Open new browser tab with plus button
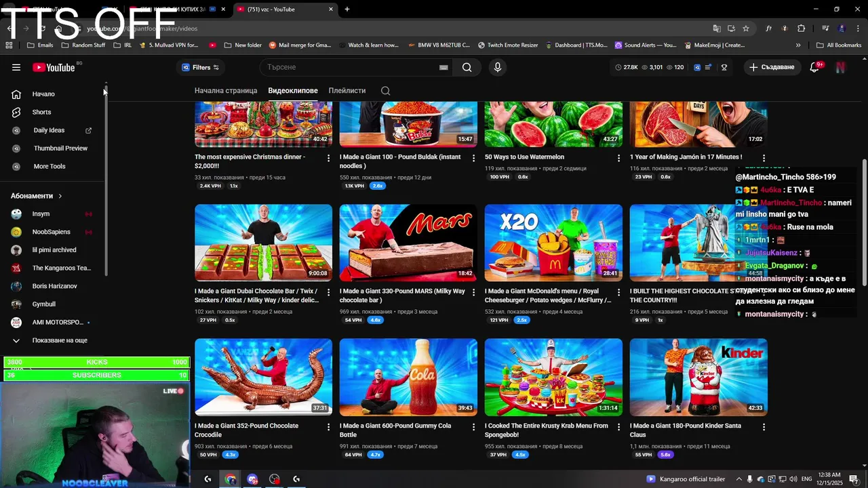 tap(347, 9)
